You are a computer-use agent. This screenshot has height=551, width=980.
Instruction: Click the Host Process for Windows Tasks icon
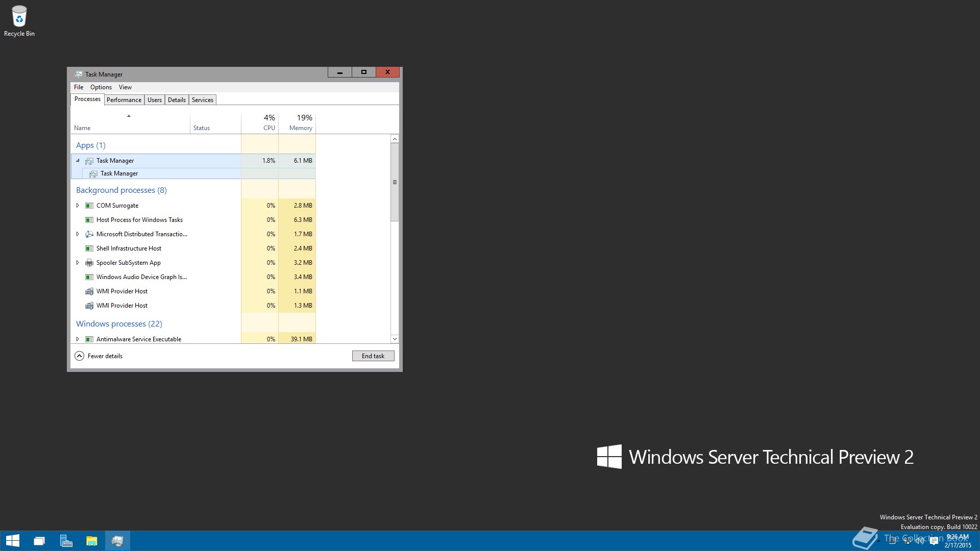tap(89, 220)
